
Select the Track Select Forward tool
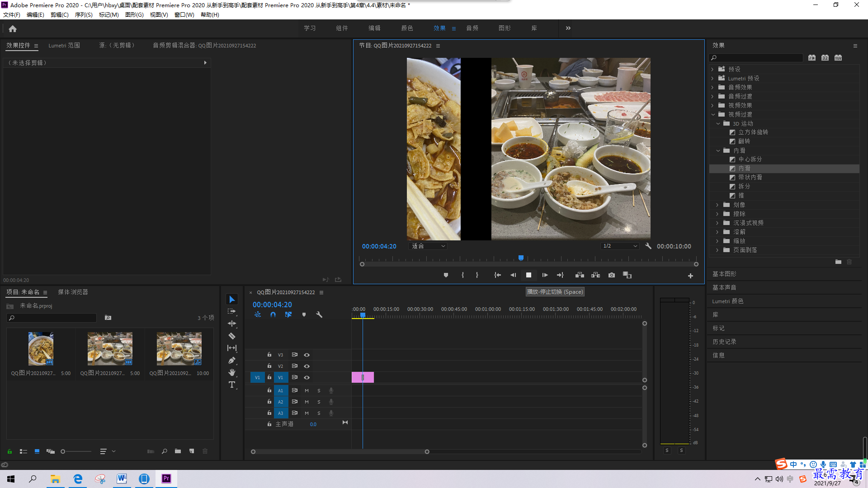tap(232, 311)
